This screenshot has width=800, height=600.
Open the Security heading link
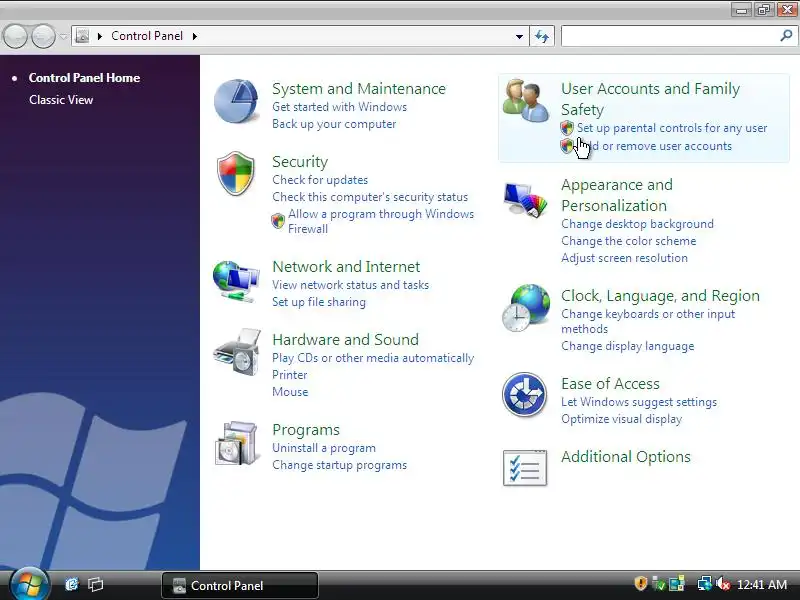[x=300, y=161]
